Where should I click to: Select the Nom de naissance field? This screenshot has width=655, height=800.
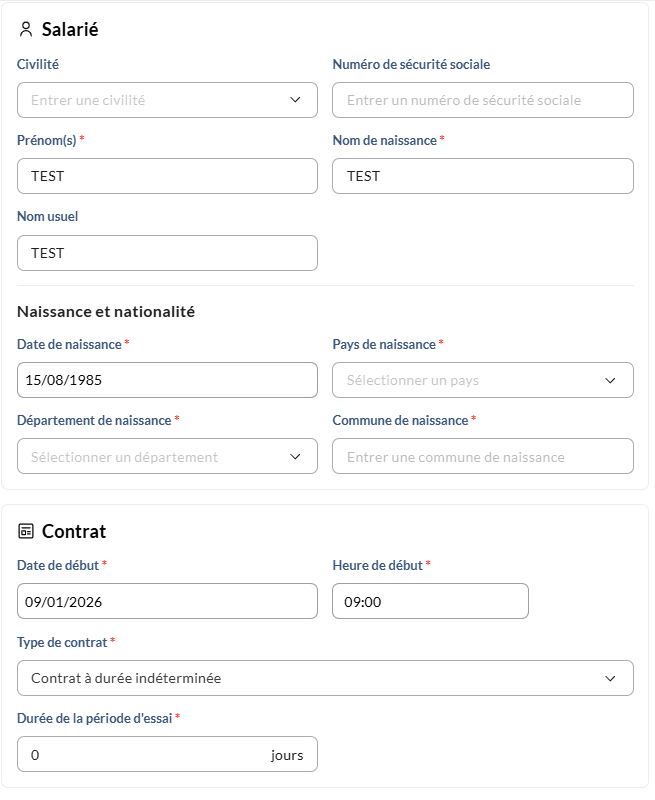[x=482, y=176]
